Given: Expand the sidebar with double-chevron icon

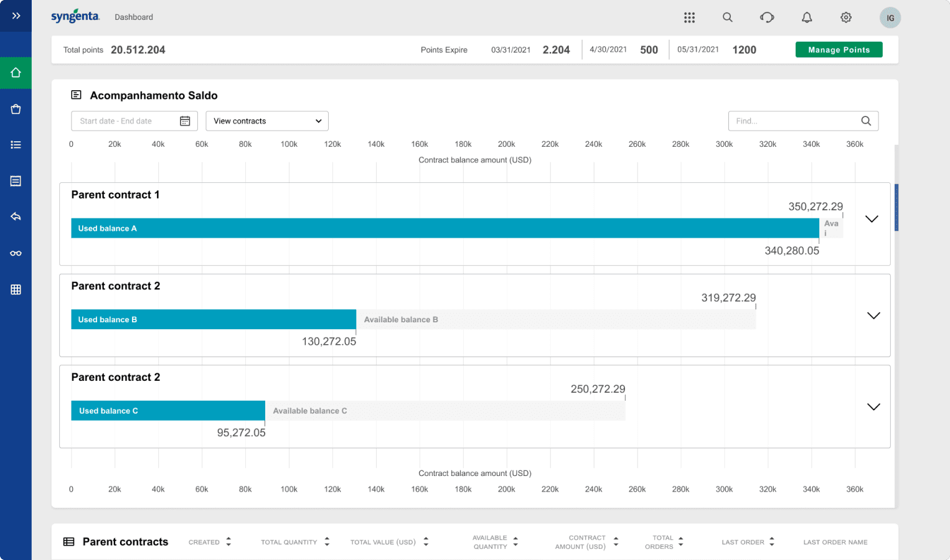Looking at the screenshot, I should coord(16,16).
